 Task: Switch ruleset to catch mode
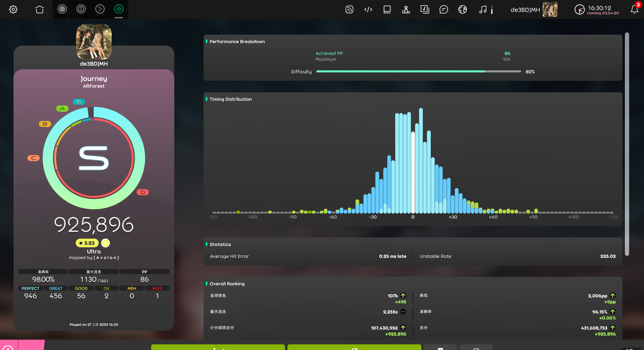coord(100,9)
